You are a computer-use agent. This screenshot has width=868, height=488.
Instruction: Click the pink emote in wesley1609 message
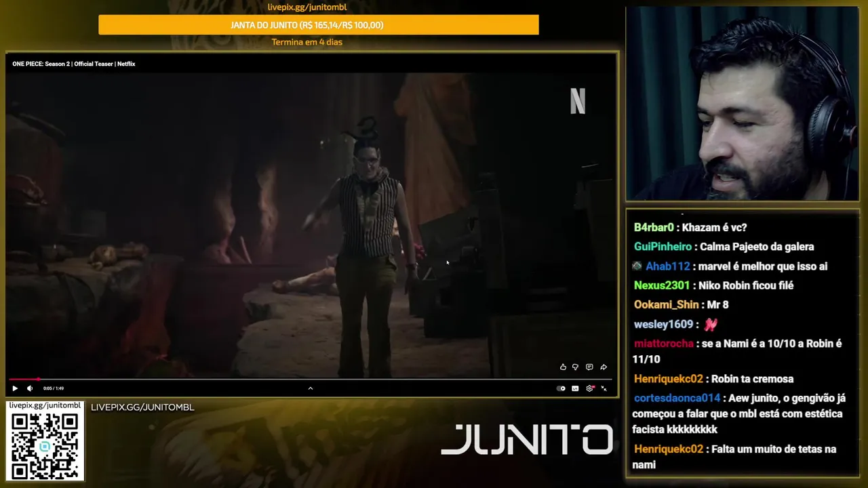(711, 325)
